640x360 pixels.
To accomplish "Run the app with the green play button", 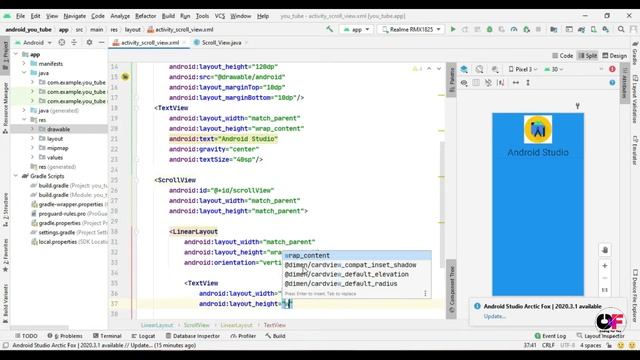I will 453,29.
